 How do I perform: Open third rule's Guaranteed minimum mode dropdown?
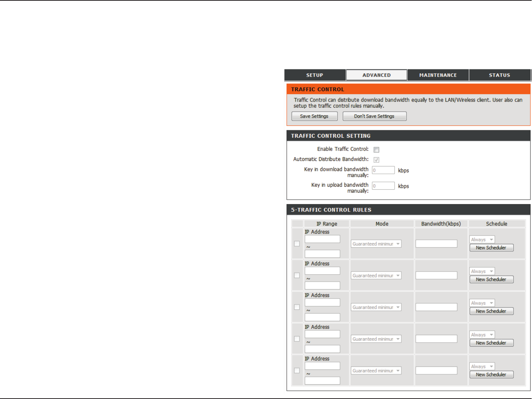pos(376,307)
